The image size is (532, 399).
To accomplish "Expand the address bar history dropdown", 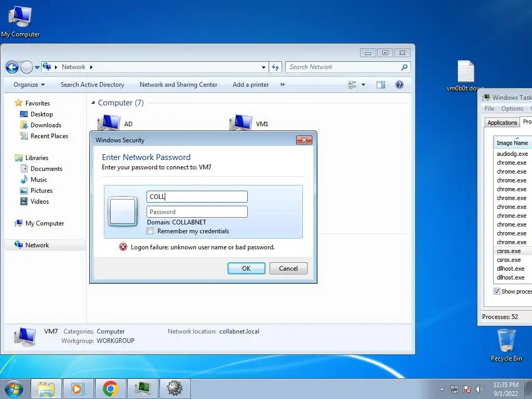I will [263, 67].
